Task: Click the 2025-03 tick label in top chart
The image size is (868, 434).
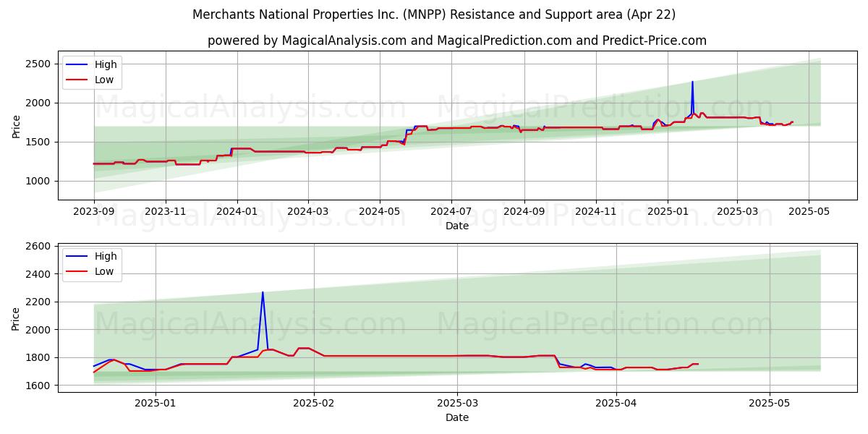Action: pos(737,212)
